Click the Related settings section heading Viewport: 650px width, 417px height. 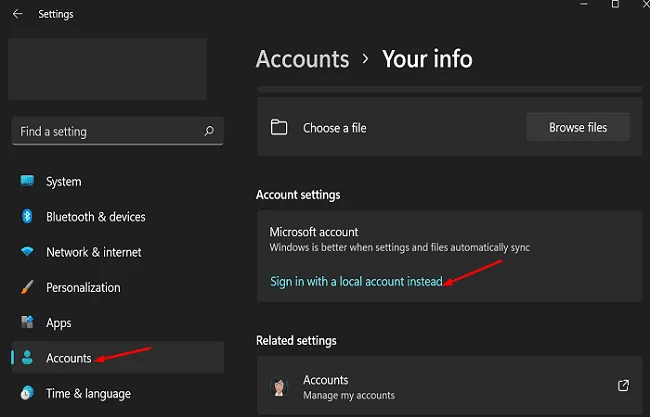tap(296, 340)
